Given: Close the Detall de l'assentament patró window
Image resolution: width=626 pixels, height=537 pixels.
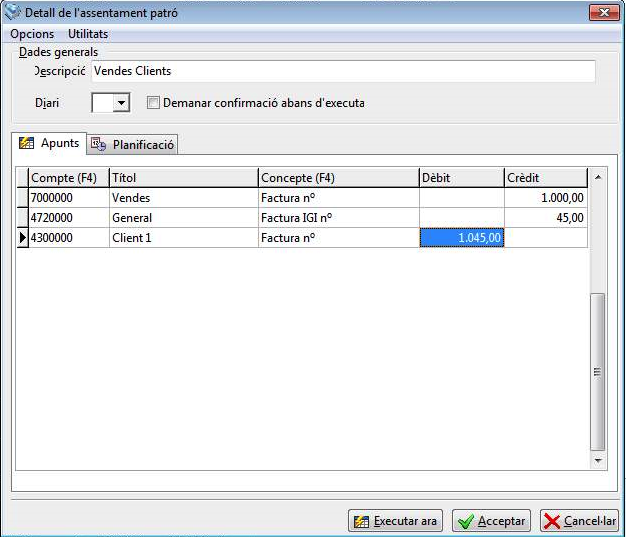Looking at the screenshot, I should point(604,13).
